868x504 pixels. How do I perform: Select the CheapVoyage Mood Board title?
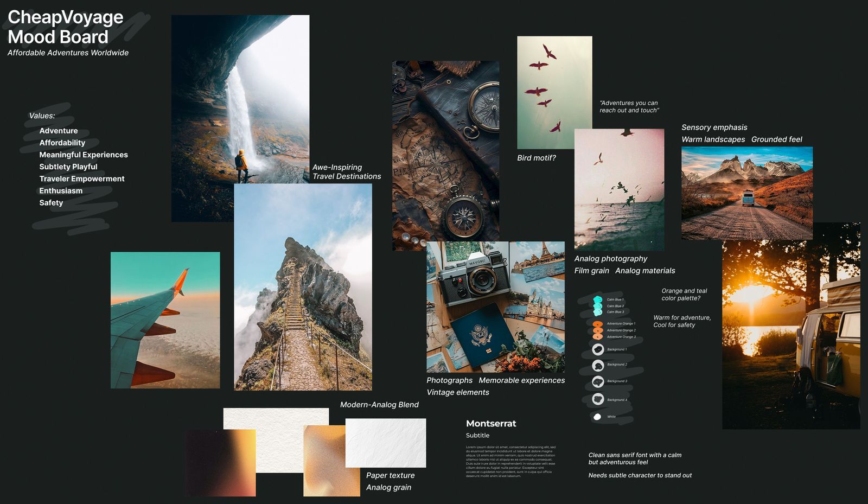[x=66, y=27]
